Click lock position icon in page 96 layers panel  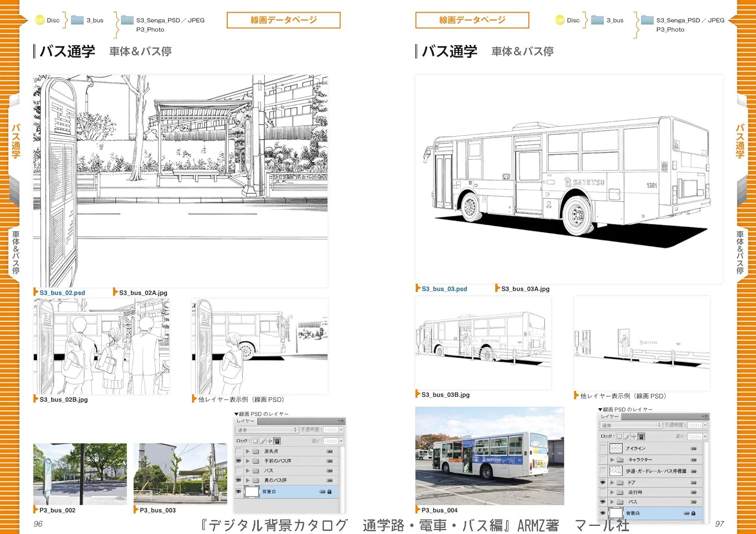click(270, 441)
